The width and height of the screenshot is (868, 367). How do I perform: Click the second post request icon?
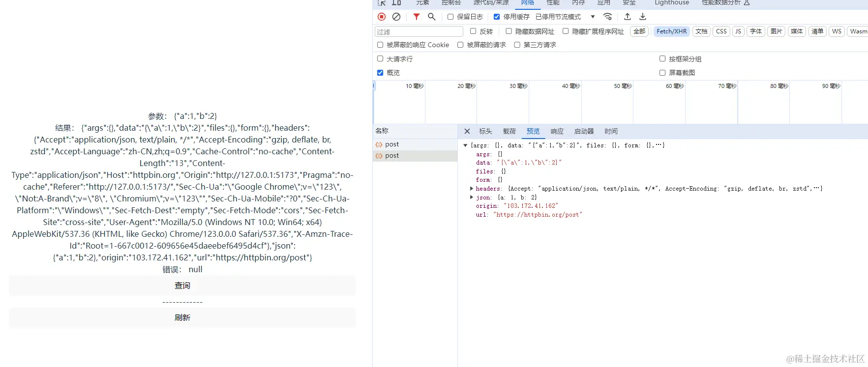pyautogui.click(x=379, y=156)
